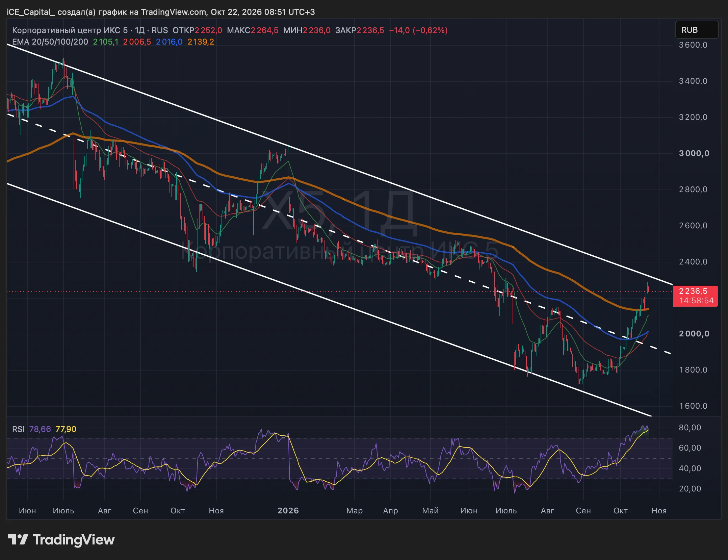Click the orange EMA value 2139,2

[201, 42]
